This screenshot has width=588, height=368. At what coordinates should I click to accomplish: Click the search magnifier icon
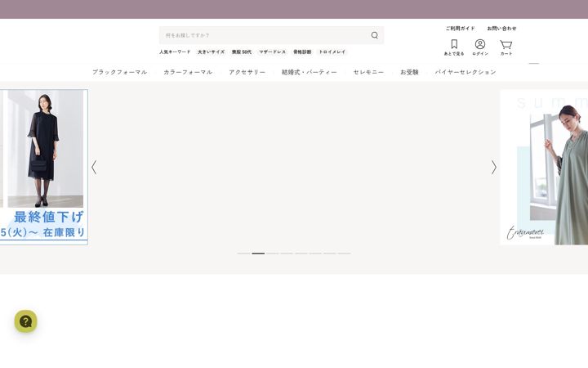point(374,35)
